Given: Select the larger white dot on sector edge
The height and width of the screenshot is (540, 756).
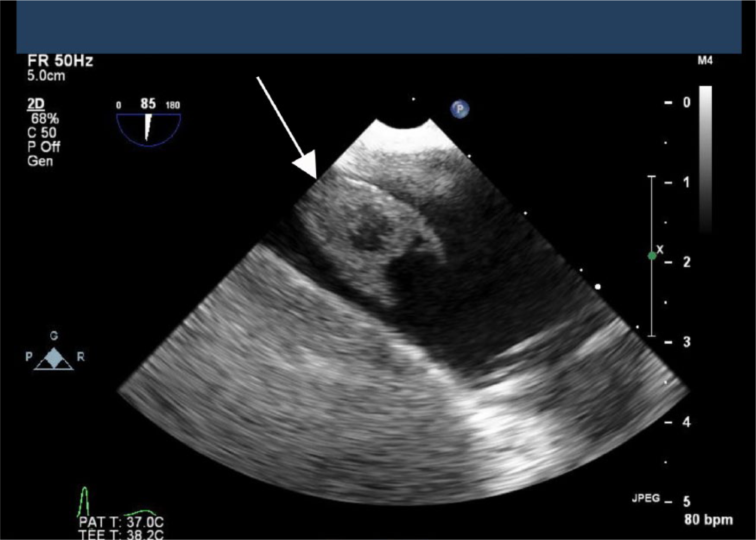Looking at the screenshot, I should pos(598,287).
